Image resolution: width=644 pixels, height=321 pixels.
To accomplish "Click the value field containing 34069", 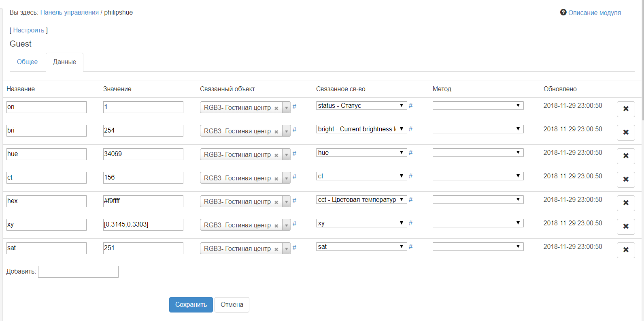I will click(143, 154).
